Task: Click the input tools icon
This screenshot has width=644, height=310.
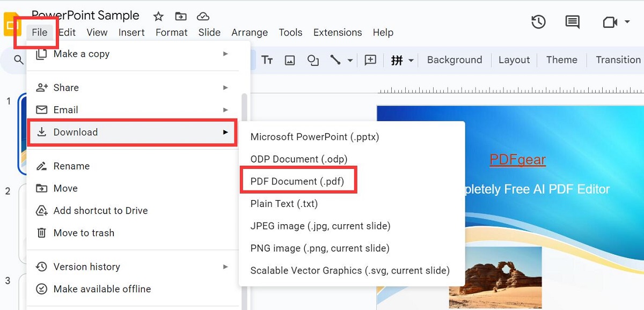Action: pos(397,60)
